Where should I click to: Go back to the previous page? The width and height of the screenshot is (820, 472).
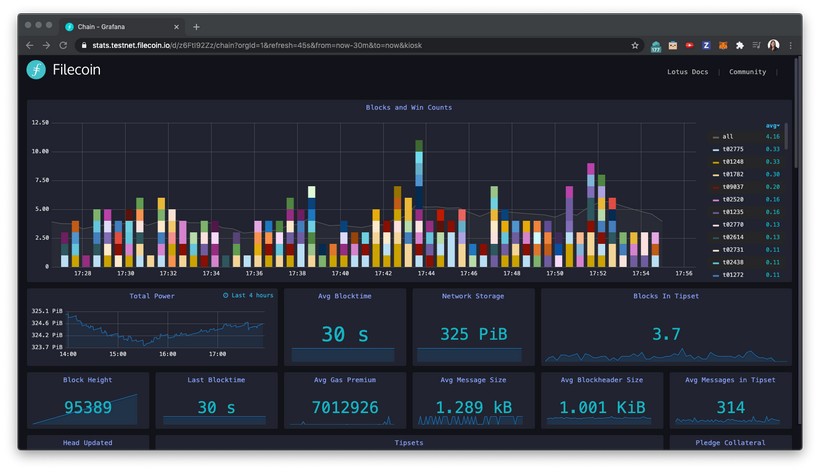tap(29, 45)
